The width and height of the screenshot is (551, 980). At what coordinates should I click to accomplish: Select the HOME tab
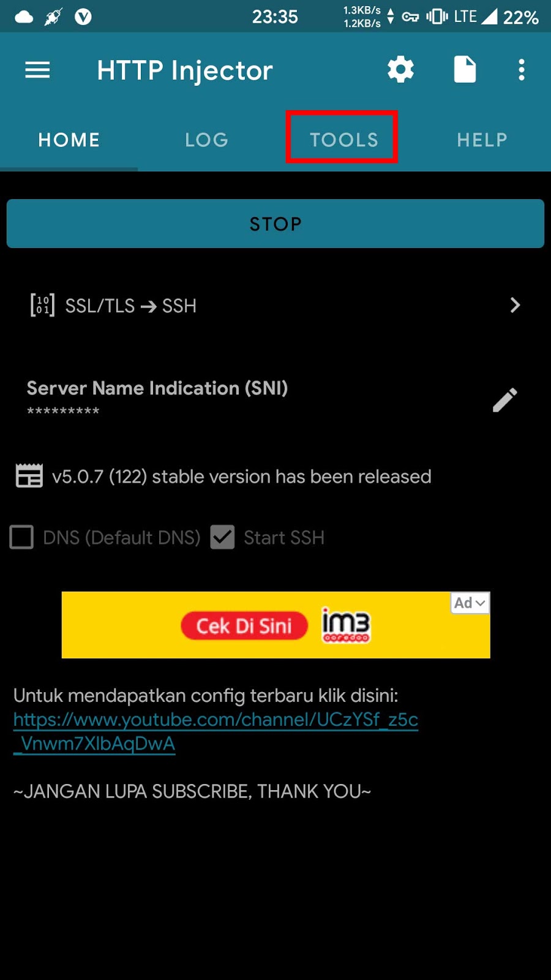[x=69, y=140]
